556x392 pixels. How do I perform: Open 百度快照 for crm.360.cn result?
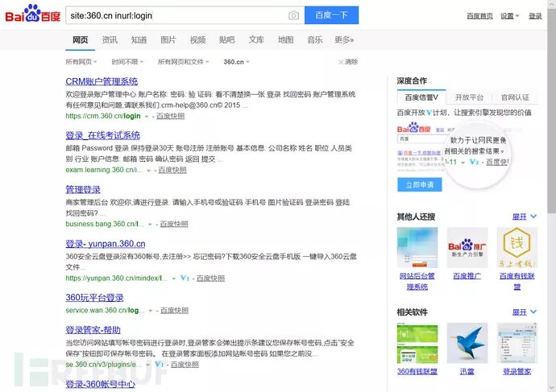point(171,116)
